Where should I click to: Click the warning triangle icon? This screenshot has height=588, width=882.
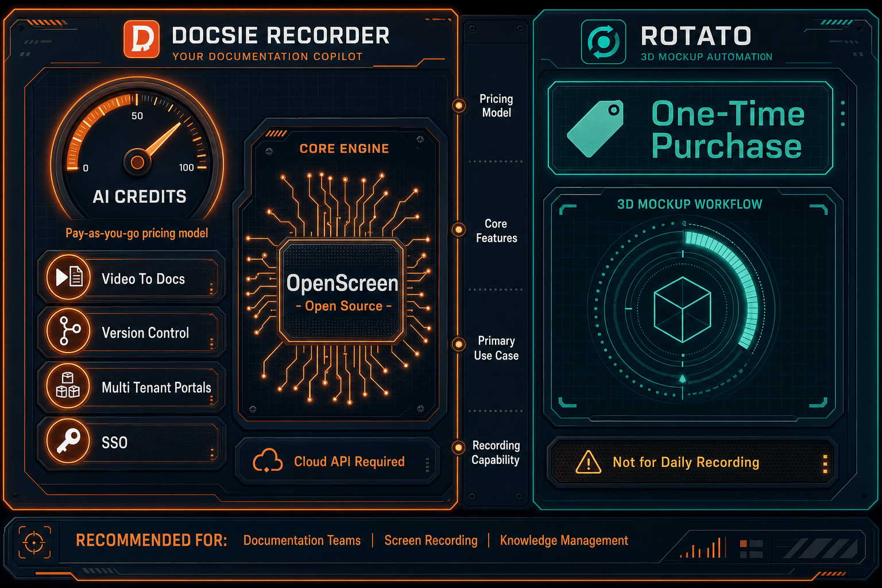click(588, 462)
